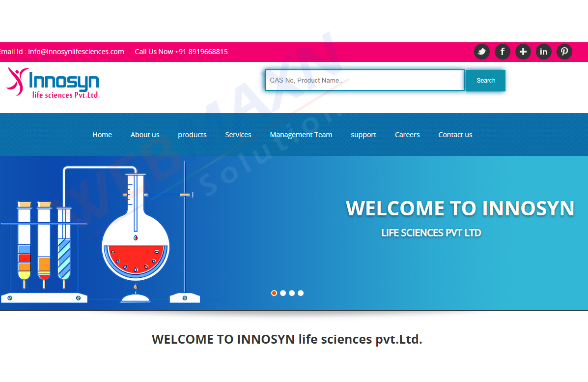Click the LIFE SCIENCES PVT LTD banner subtitle
The height and width of the screenshot is (382, 588).
pyautogui.click(x=431, y=233)
